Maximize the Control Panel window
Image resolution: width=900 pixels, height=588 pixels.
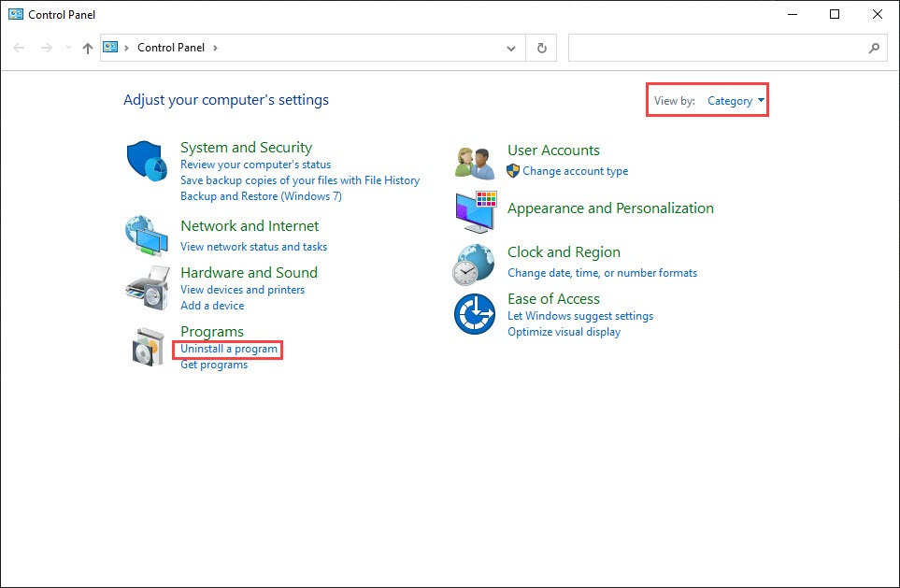(x=835, y=14)
